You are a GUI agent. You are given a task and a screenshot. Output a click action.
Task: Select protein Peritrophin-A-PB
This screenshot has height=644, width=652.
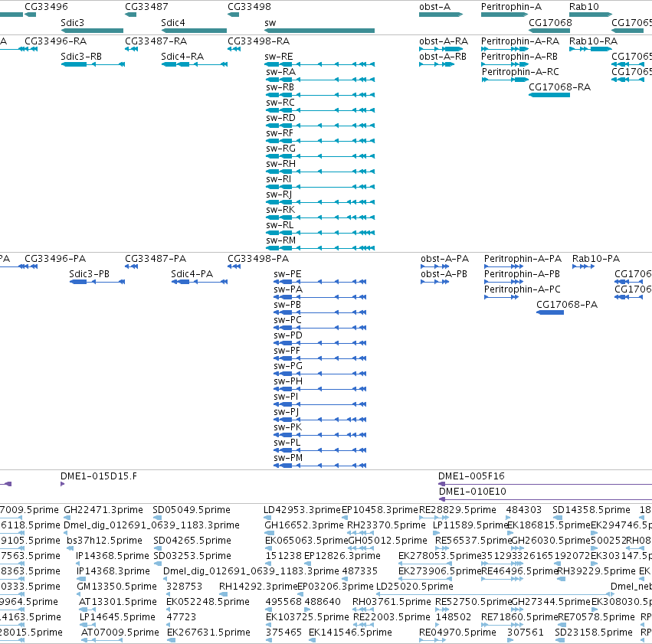click(x=503, y=282)
